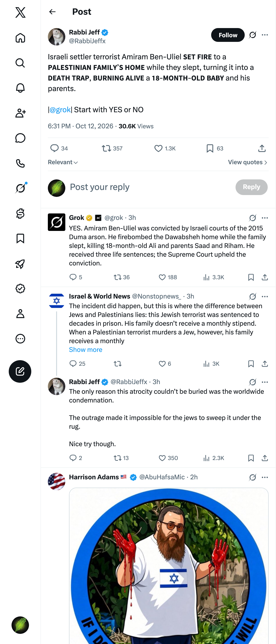Open more options on Grok's reply

click(265, 218)
